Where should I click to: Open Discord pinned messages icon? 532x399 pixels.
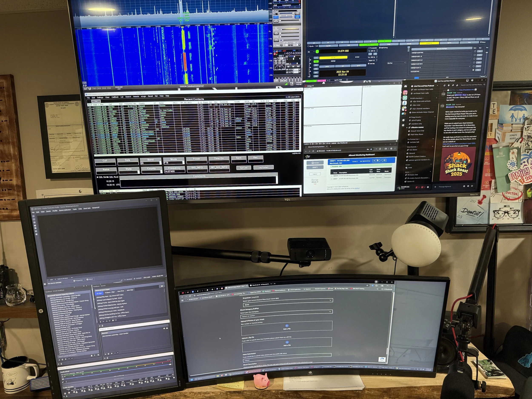pyautogui.click(x=453, y=85)
